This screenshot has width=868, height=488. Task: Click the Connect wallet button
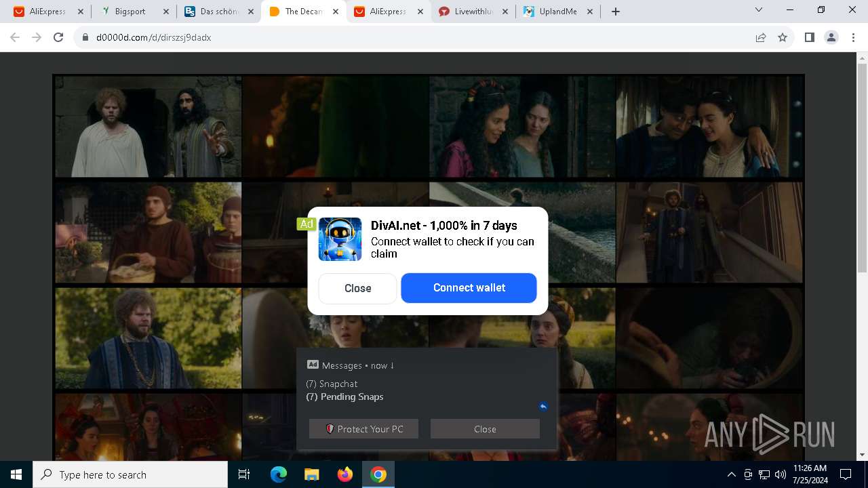(x=469, y=288)
